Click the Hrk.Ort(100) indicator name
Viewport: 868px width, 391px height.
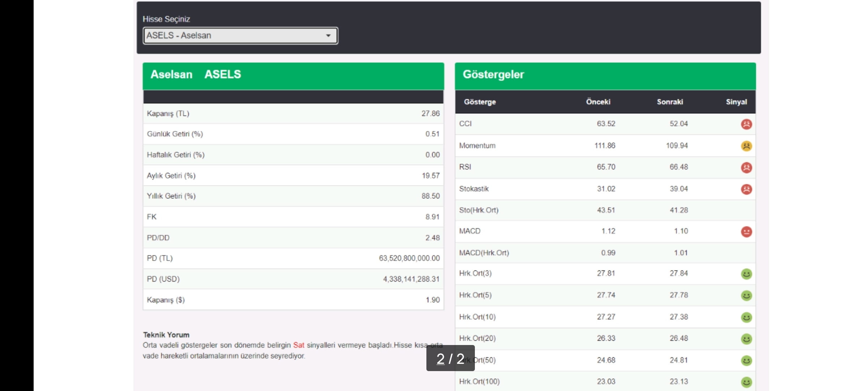click(x=479, y=382)
